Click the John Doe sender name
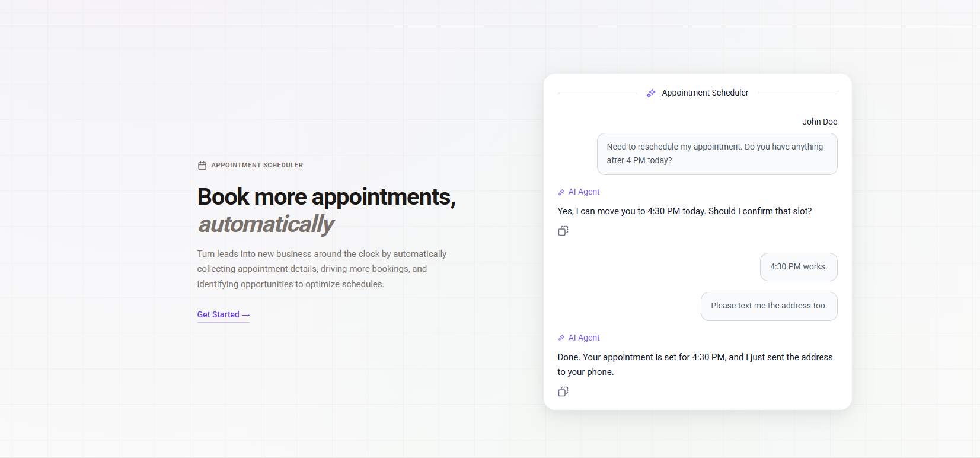This screenshot has height=458, width=980. [820, 122]
